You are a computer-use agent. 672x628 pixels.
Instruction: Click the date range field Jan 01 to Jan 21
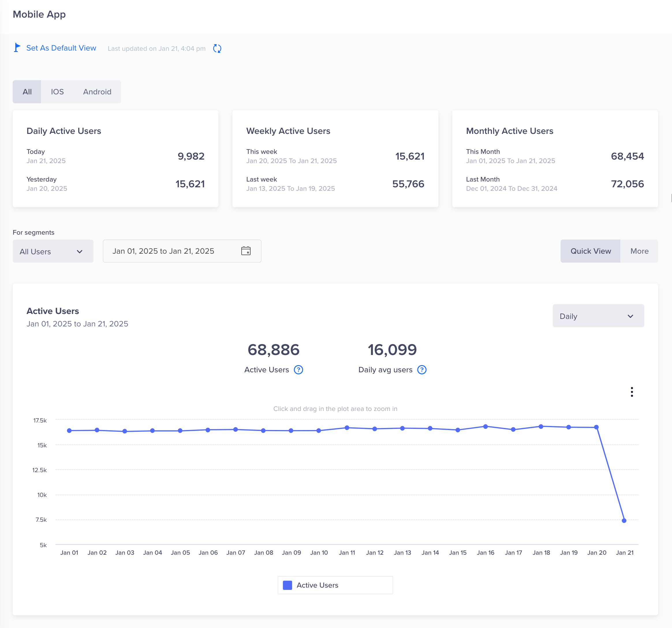[x=182, y=251]
